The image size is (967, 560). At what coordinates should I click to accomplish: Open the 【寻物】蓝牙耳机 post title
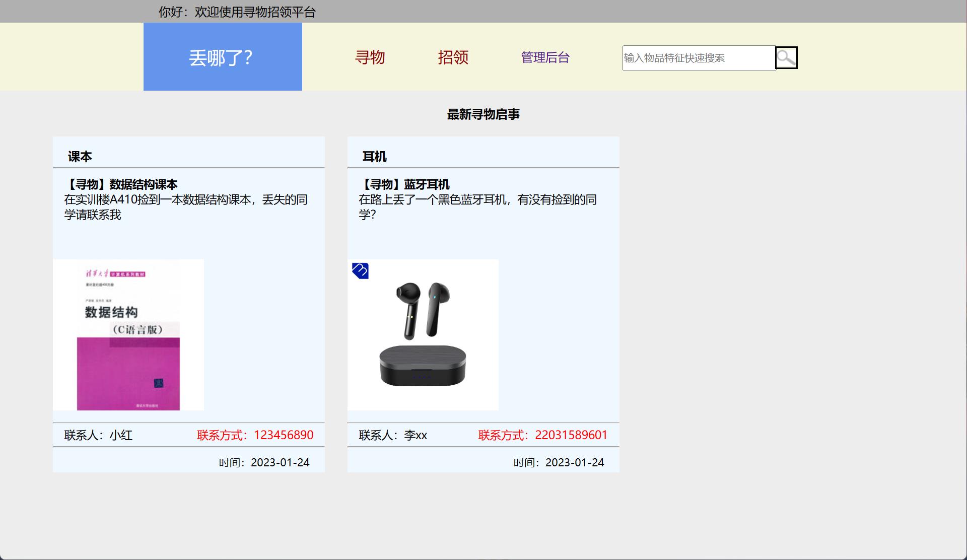click(x=405, y=184)
